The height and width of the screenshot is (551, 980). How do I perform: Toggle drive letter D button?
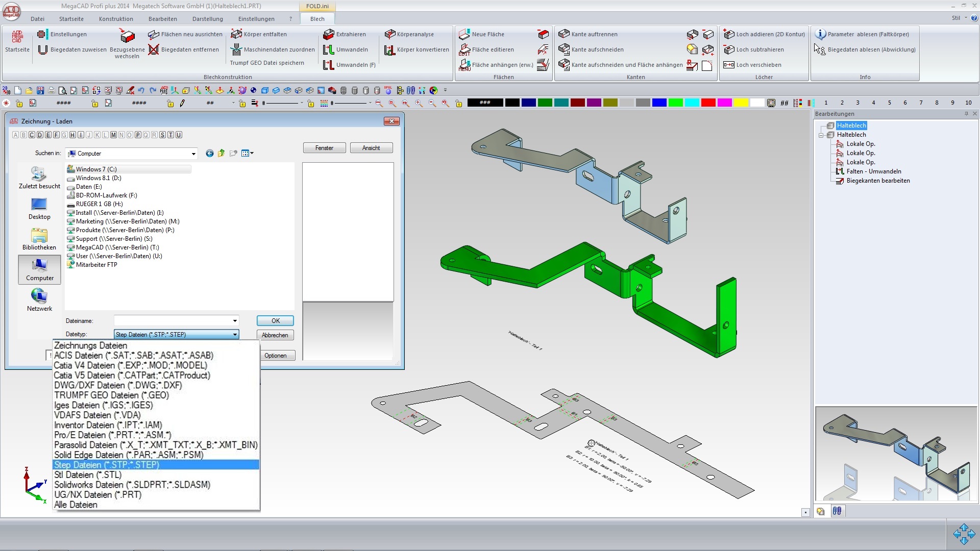[x=40, y=135]
